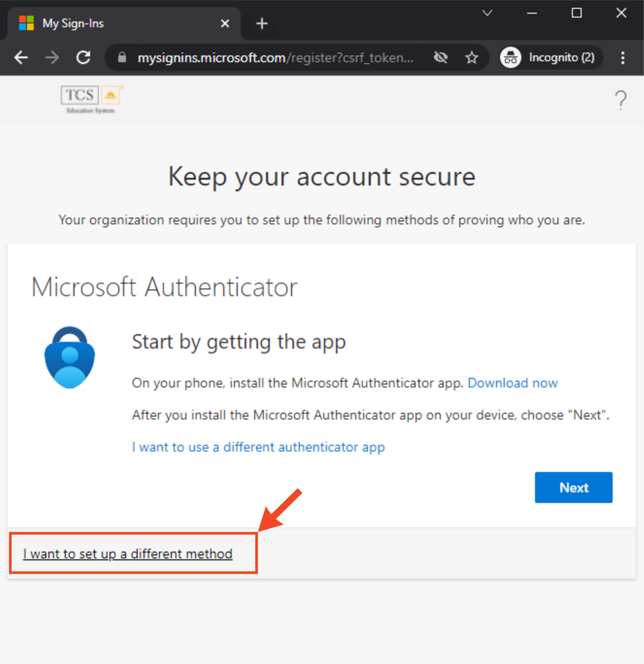Click the blue Next button
644x664 pixels.
574,487
